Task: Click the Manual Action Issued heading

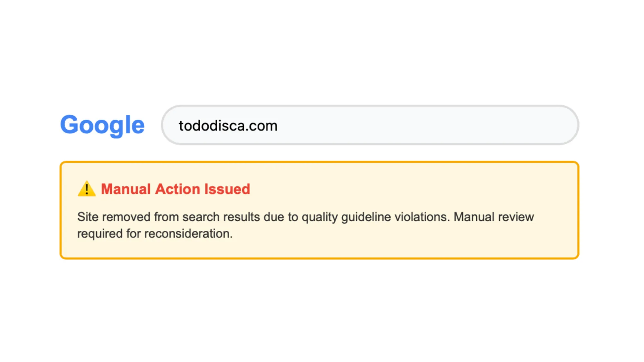Action: [175, 189]
